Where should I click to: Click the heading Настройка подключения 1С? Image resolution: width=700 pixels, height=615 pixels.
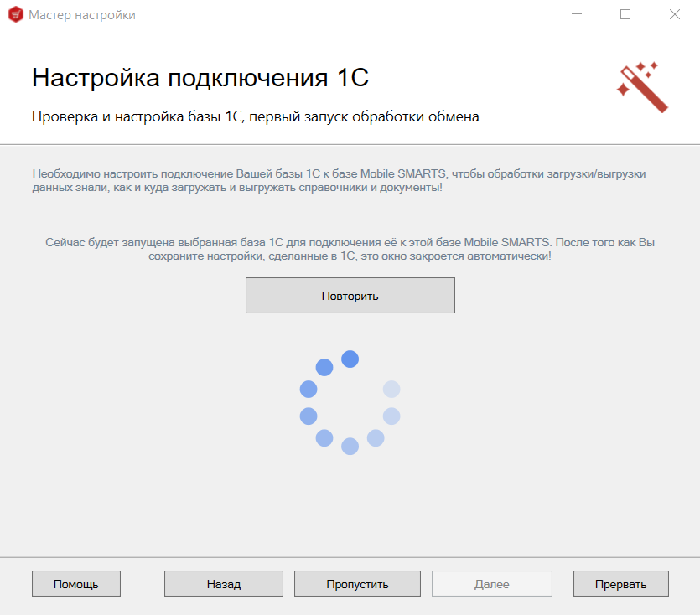coord(200,78)
